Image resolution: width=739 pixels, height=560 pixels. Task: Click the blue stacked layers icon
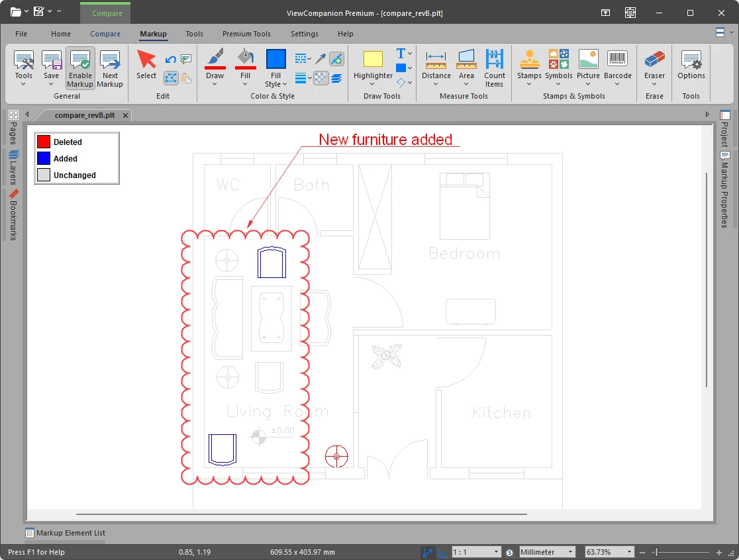[336, 77]
